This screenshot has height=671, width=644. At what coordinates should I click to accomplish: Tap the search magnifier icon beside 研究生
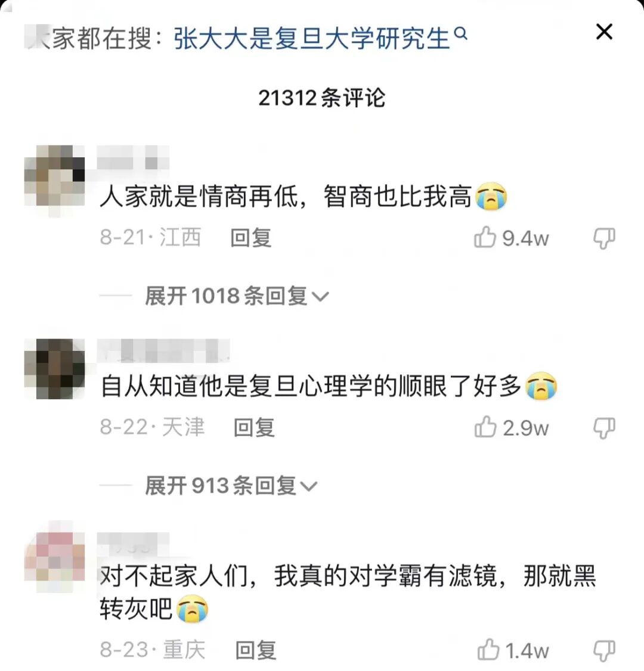461,33
